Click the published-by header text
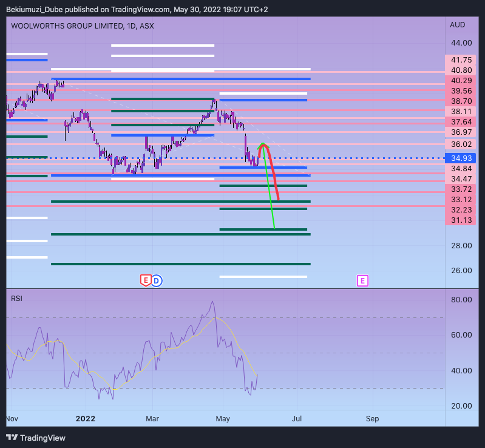Screen dimensions: 485x448 (x=137, y=10)
